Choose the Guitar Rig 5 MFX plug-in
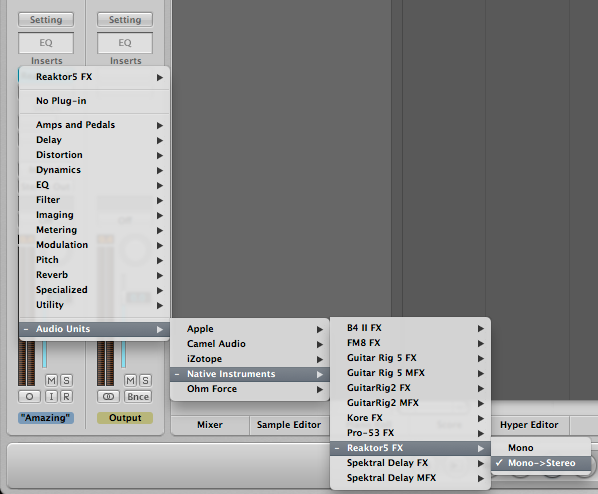Image resolution: width=598 pixels, height=494 pixels. (x=410, y=373)
